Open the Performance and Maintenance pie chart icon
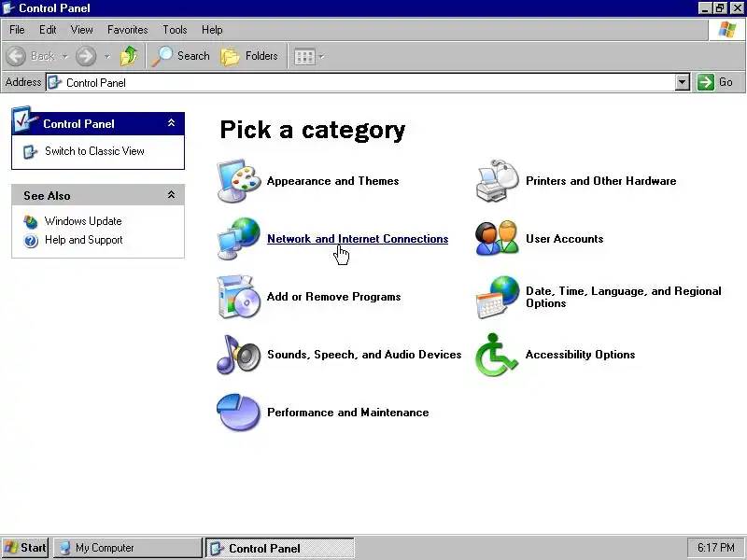 tap(239, 413)
